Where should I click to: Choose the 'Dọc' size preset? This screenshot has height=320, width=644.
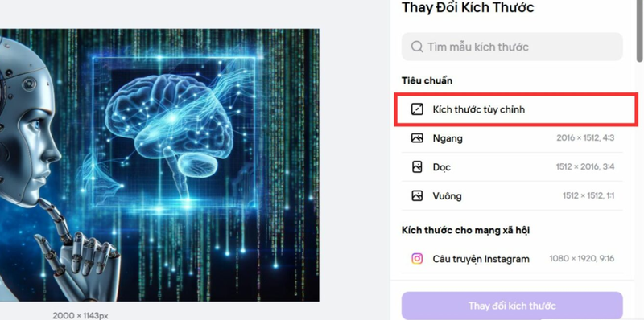512,167
